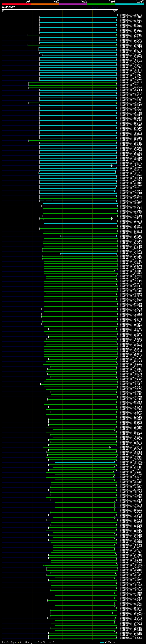
Task: Select the UniRef100_Q75HX3 label
Action: (x=131, y=98)
